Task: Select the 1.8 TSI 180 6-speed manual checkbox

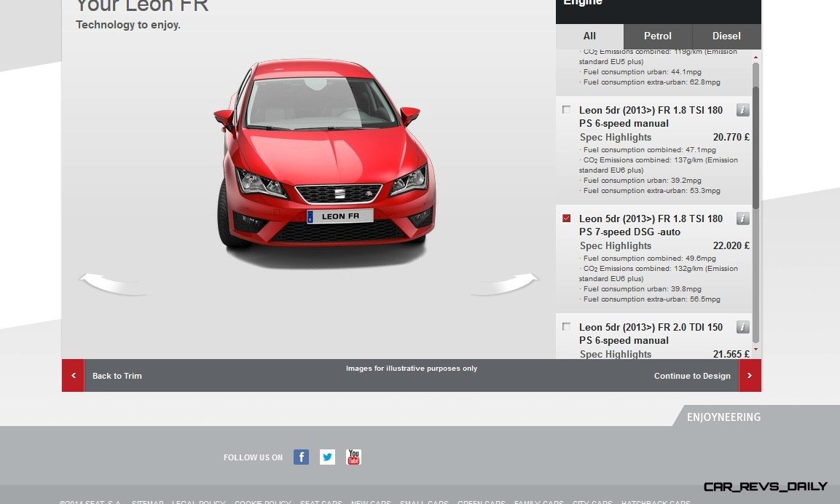Action: pyautogui.click(x=566, y=110)
